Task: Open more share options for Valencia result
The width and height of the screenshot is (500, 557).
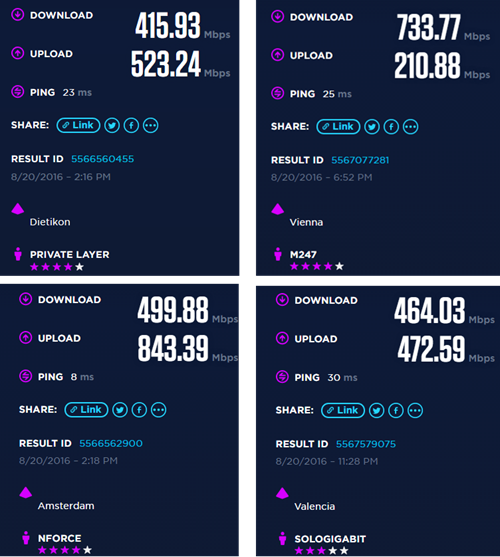Action: click(x=415, y=411)
